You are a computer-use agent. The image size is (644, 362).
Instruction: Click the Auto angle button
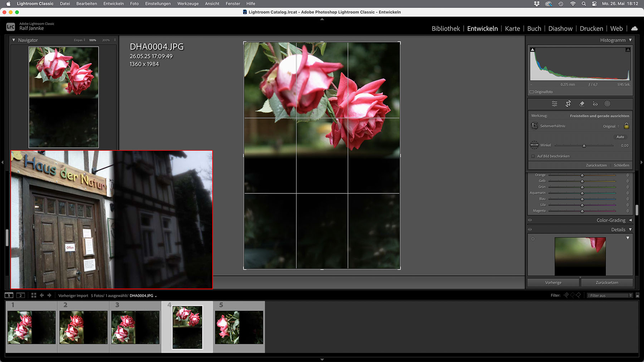(x=620, y=137)
